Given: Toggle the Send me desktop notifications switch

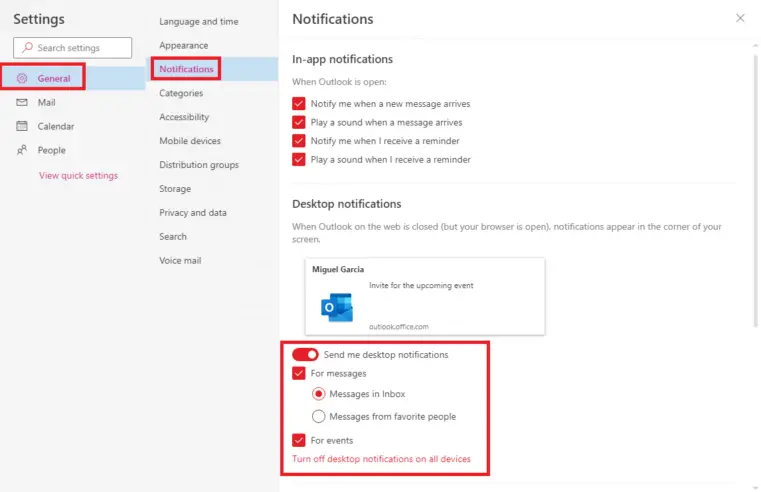Looking at the screenshot, I should point(305,355).
